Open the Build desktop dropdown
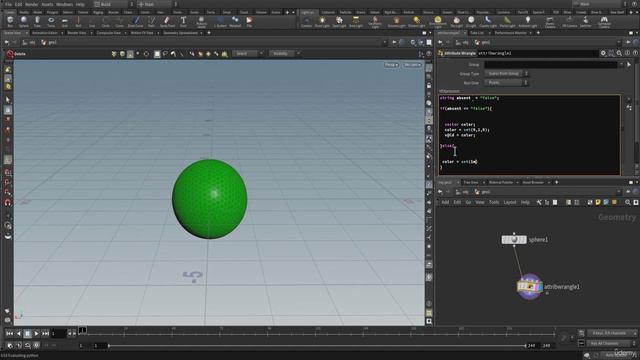This screenshot has width=640, height=360. (114, 4)
